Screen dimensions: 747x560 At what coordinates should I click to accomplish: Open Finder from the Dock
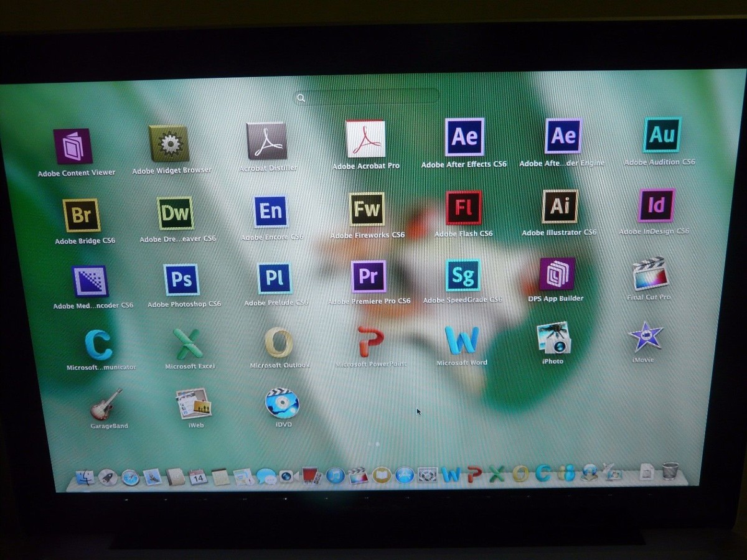coord(85,478)
